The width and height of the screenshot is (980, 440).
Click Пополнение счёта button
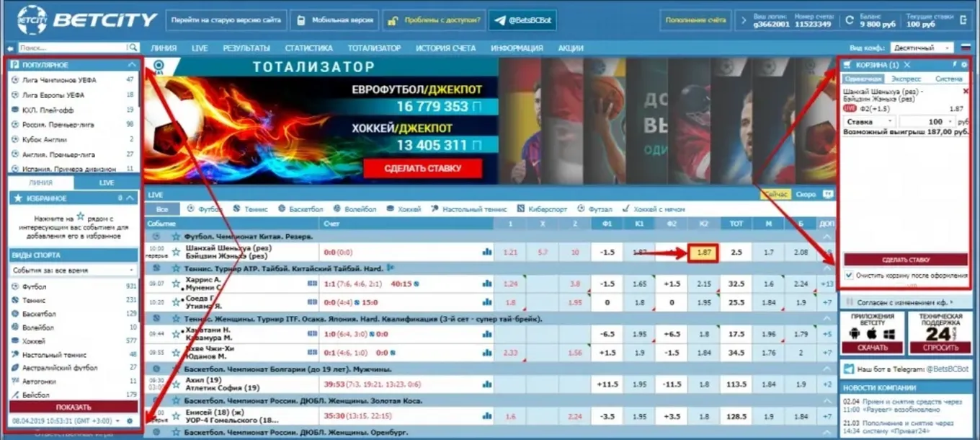[x=695, y=20]
